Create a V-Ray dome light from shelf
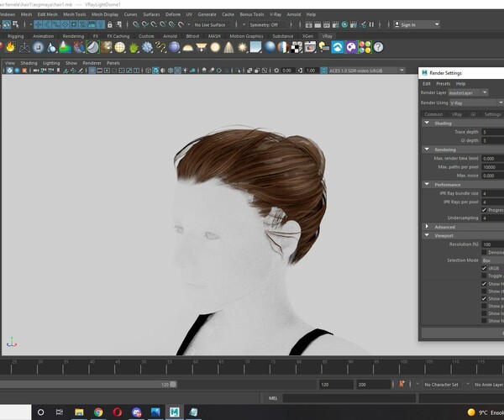 pyautogui.click(x=187, y=48)
